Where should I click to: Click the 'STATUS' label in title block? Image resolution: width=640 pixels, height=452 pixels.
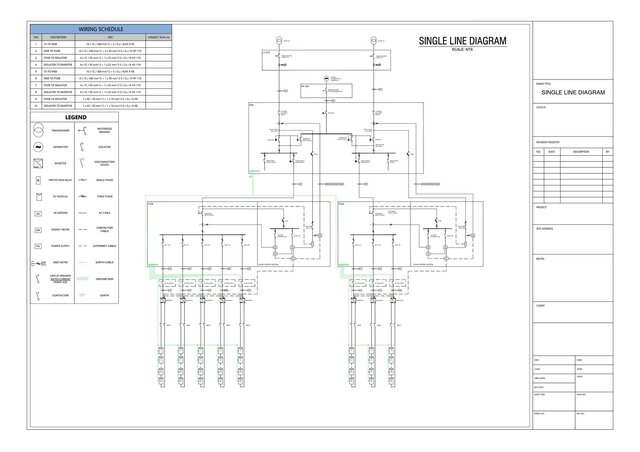pyautogui.click(x=541, y=107)
